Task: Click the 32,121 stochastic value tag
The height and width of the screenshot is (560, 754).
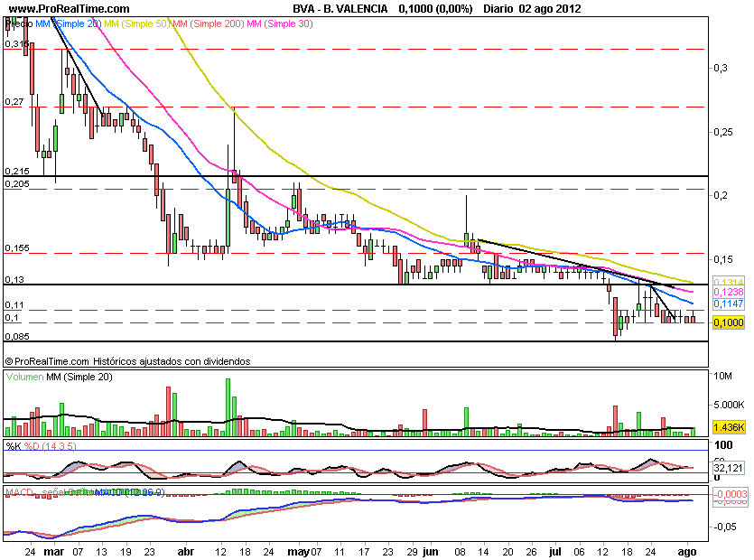Action: point(728,469)
